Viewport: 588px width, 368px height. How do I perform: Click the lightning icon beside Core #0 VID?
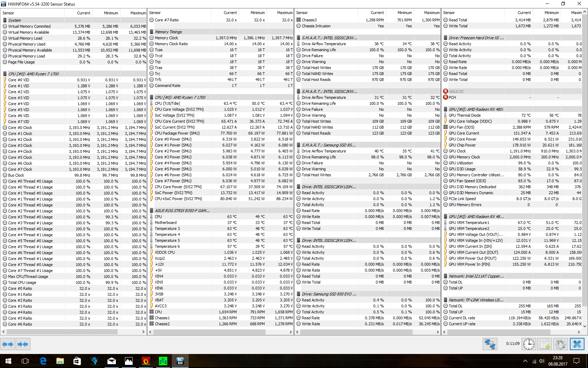tap(5, 80)
